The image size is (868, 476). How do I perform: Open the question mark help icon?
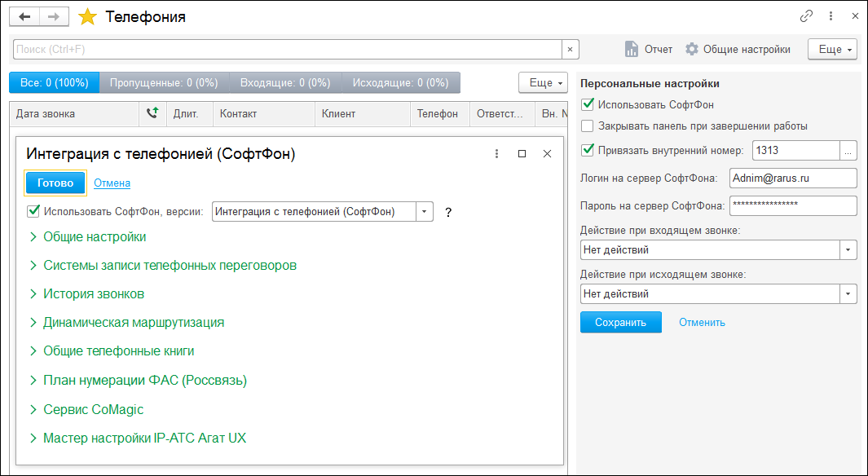(x=447, y=212)
